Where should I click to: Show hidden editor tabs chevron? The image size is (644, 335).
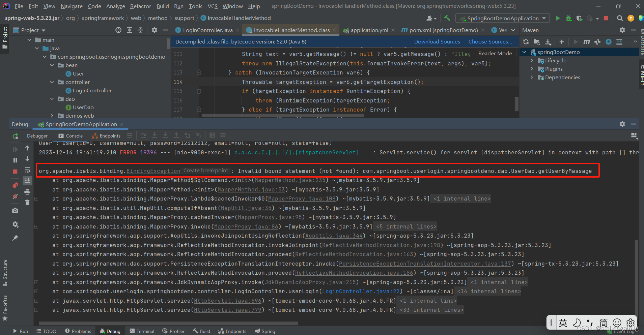coord(513,30)
